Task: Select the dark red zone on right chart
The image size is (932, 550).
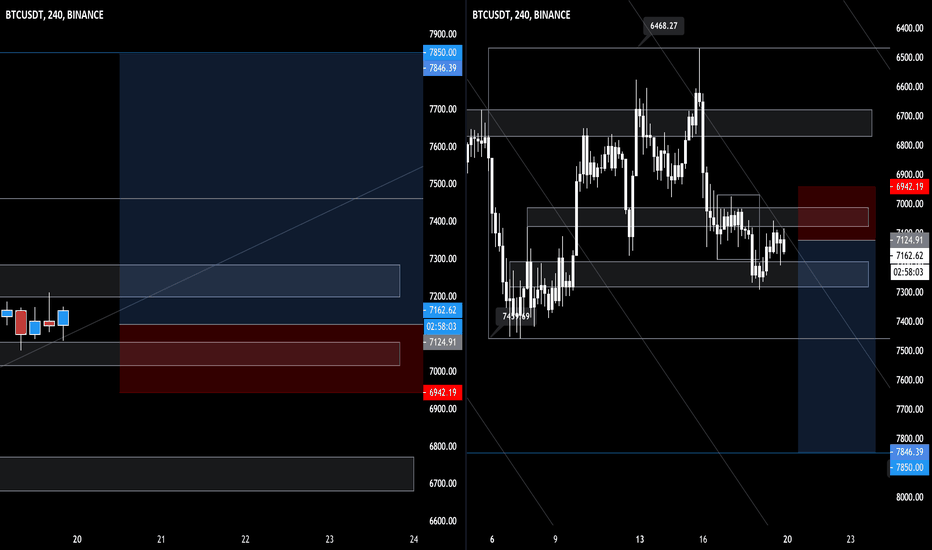Action: pyautogui.click(x=836, y=213)
